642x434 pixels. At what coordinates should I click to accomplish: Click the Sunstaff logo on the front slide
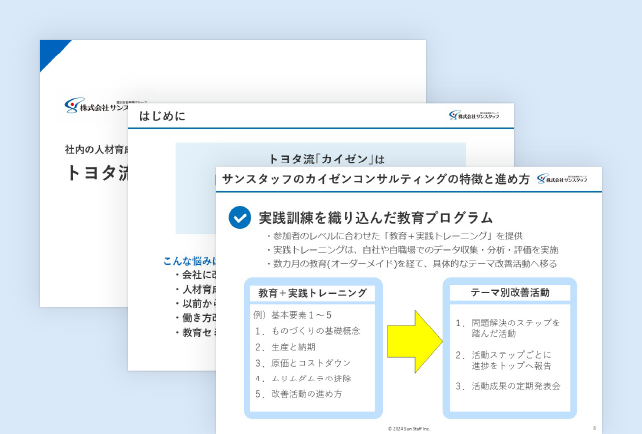tap(562, 179)
